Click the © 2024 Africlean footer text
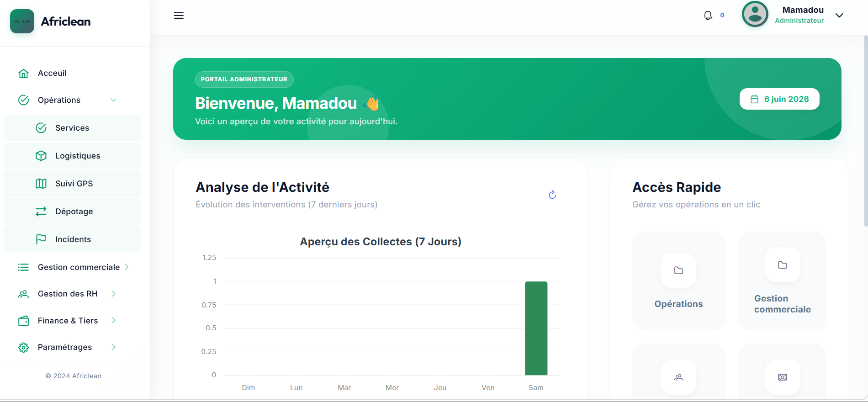Screen dimensions: 868x402 pos(74,376)
